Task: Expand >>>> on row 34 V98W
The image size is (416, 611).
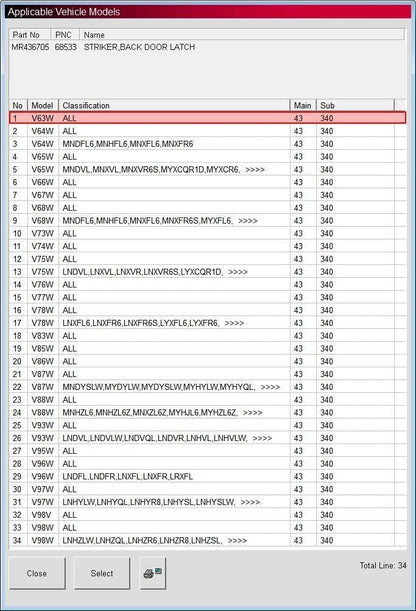Action: [x=237, y=540]
